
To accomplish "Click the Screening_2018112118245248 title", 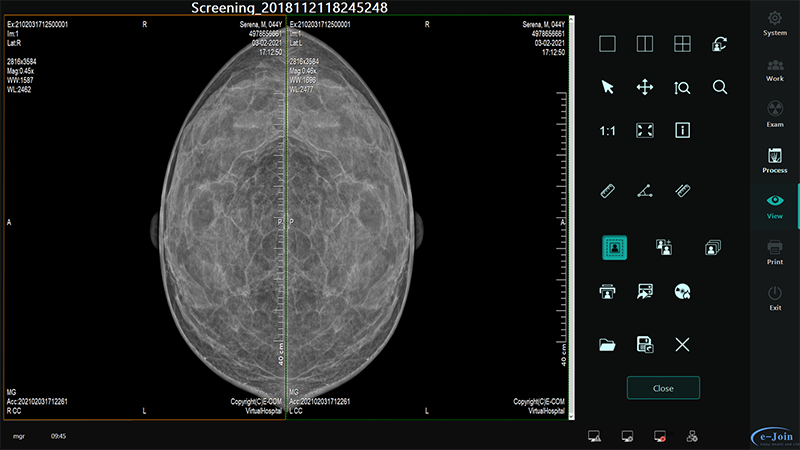I will [x=289, y=8].
